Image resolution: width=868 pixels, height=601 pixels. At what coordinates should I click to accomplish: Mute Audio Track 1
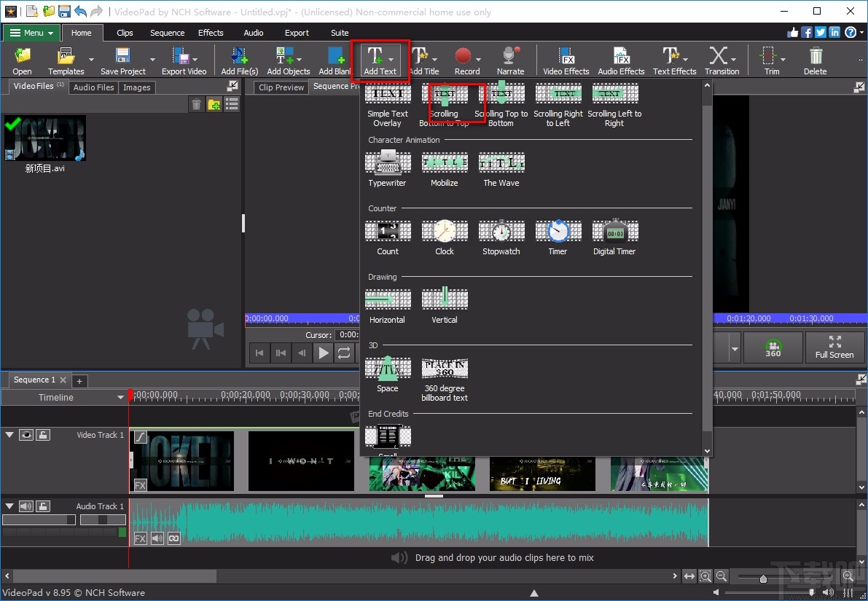click(27, 506)
